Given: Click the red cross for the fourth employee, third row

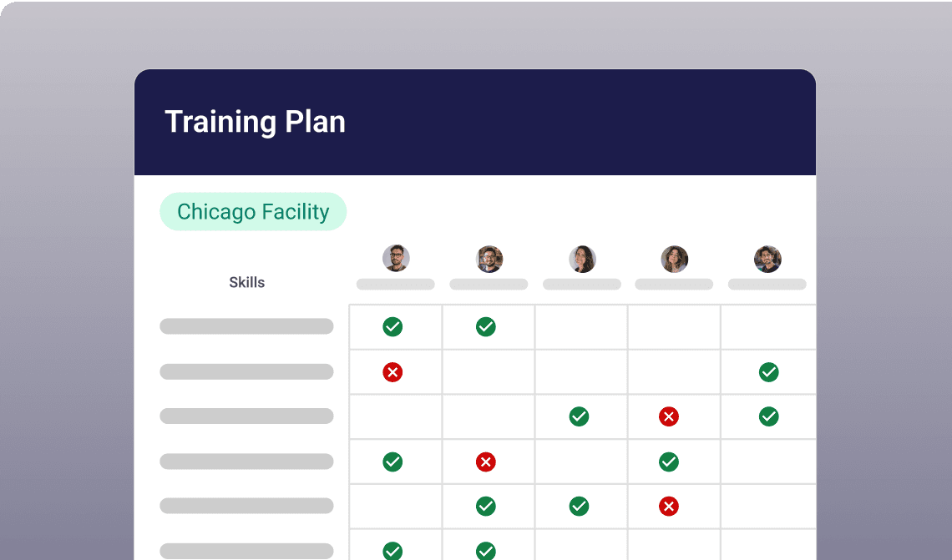Looking at the screenshot, I should (x=669, y=416).
